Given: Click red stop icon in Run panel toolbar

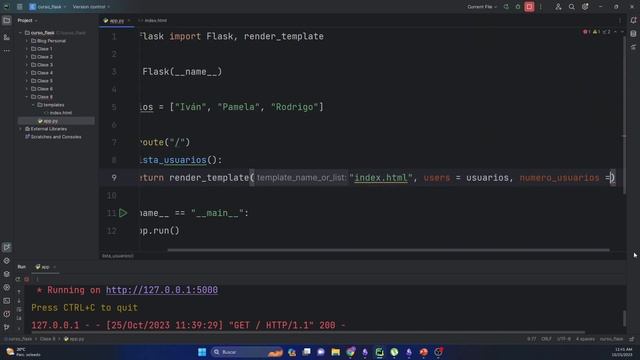Looking at the screenshot, I should [x=27, y=280].
